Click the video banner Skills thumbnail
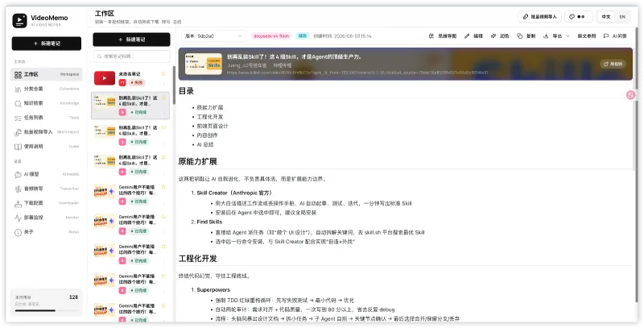644x328 pixels. pyautogui.click(x=204, y=64)
